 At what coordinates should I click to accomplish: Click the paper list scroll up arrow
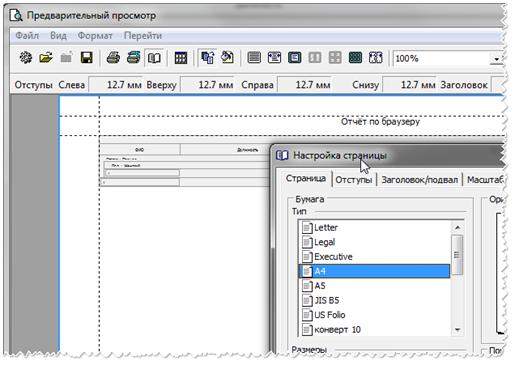[x=457, y=228]
